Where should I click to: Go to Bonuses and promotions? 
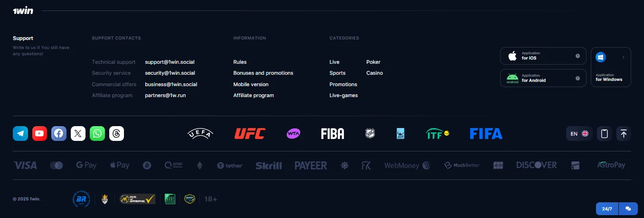(x=263, y=73)
